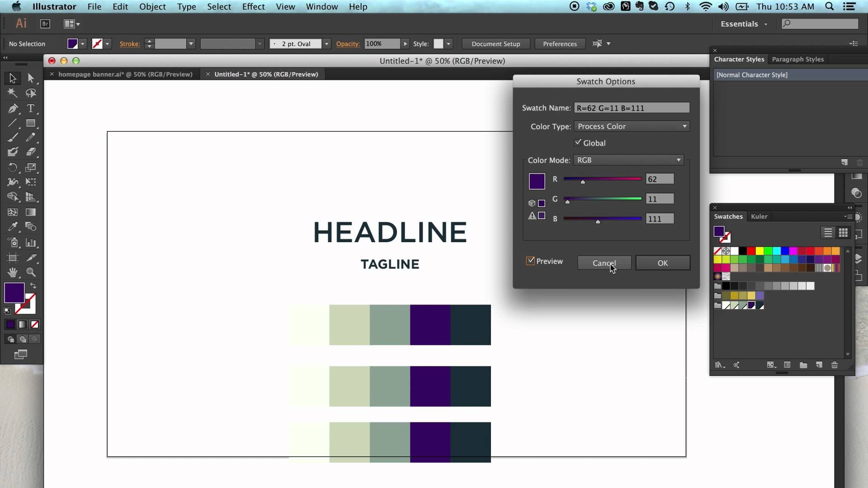This screenshot has height=488, width=868.
Task: Select the red swatch in Swatches panel
Action: (751, 251)
